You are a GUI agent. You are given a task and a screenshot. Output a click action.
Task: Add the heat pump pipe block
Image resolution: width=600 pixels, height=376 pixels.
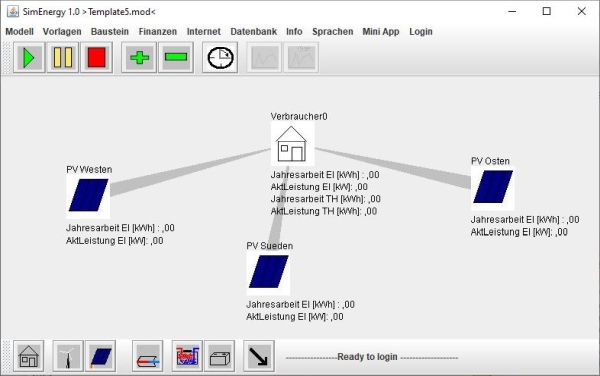click(x=148, y=356)
